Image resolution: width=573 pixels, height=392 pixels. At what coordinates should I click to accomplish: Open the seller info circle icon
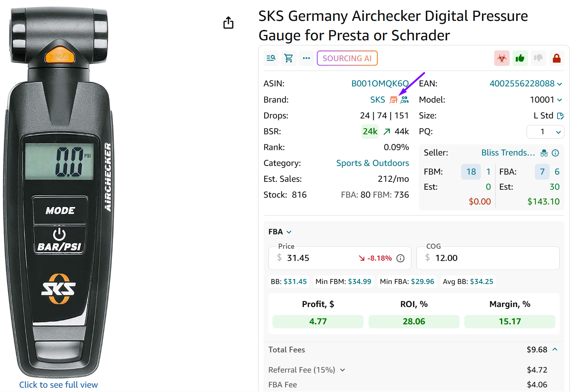point(555,153)
